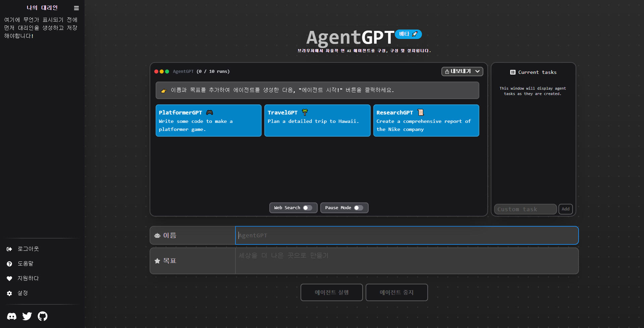The image size is (644, 328).
Task: Click the settings gear in the sidebar
Action: [x=9, y=293]
